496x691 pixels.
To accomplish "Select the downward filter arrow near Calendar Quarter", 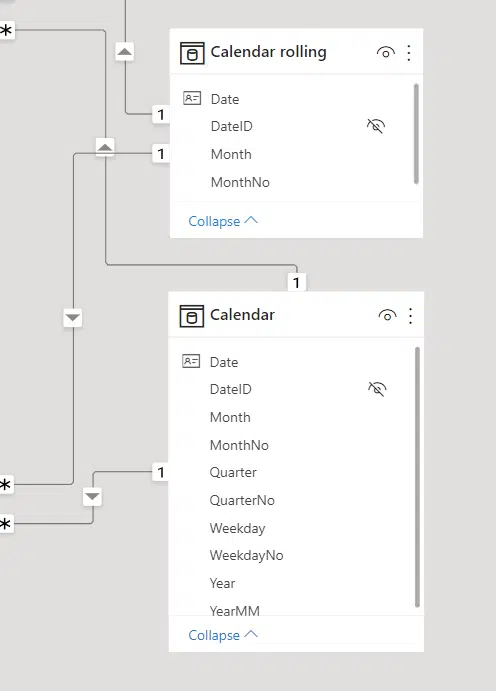I will pyautogui.click(x=92, y=497).
